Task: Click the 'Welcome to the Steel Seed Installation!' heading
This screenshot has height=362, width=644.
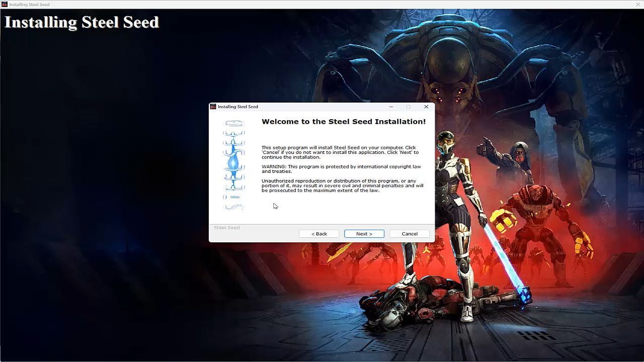Action: pos(344,122)
